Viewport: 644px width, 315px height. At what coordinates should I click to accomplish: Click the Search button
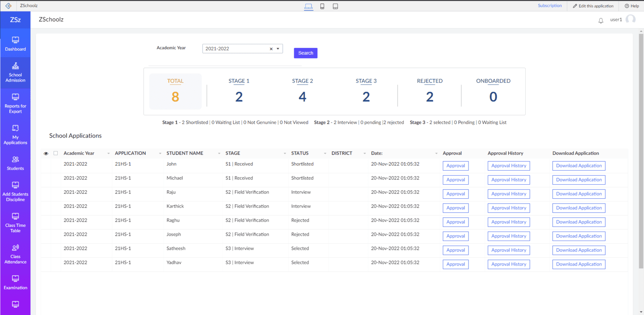[305, 53]
